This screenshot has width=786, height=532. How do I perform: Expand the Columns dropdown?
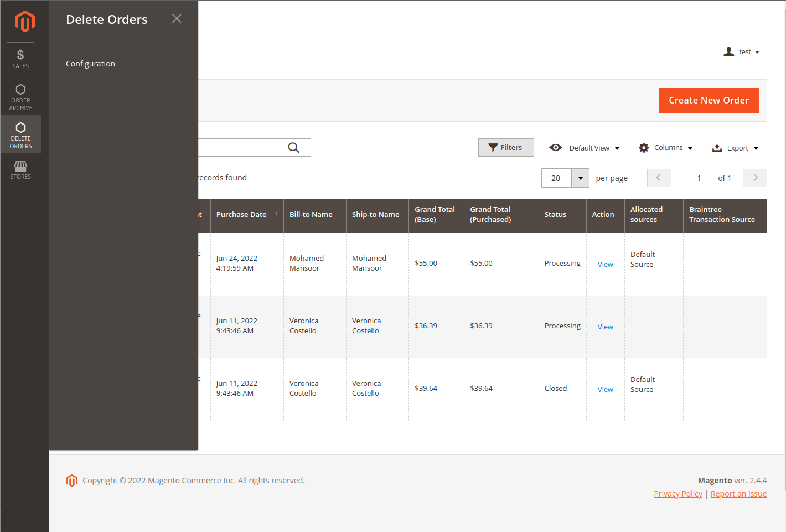coord(666,148)
